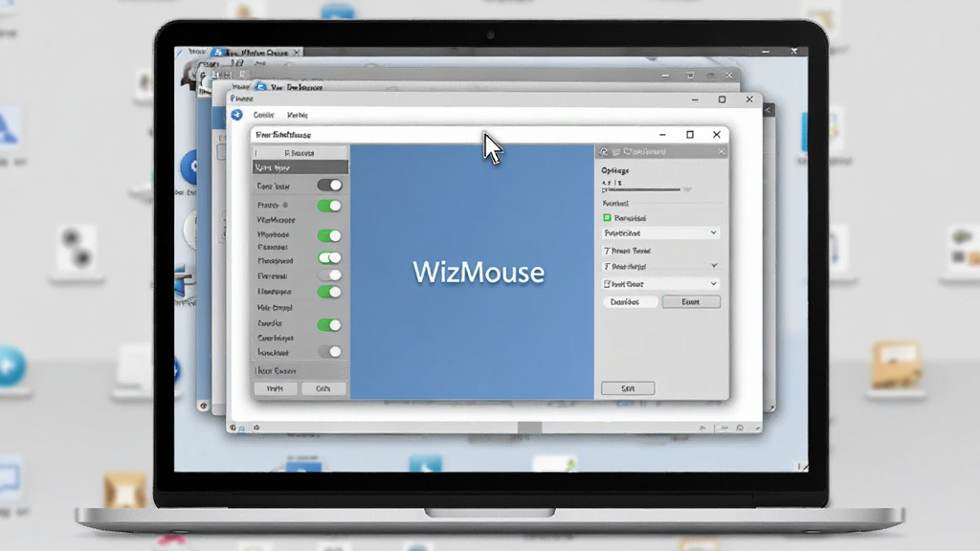This screenshot has height=551, width=980.
Task: Toggle the green switch directly above the double-knob switch
Action: (x=329, y=235)
